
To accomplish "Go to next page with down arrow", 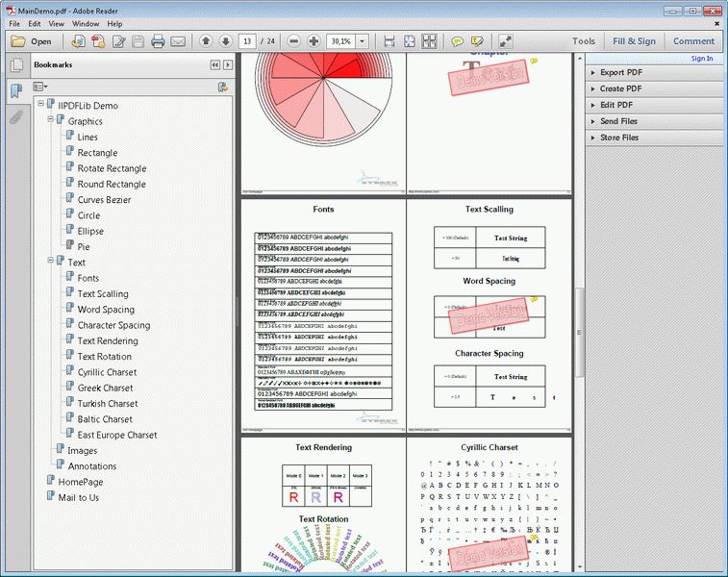I will click(225, 41).
